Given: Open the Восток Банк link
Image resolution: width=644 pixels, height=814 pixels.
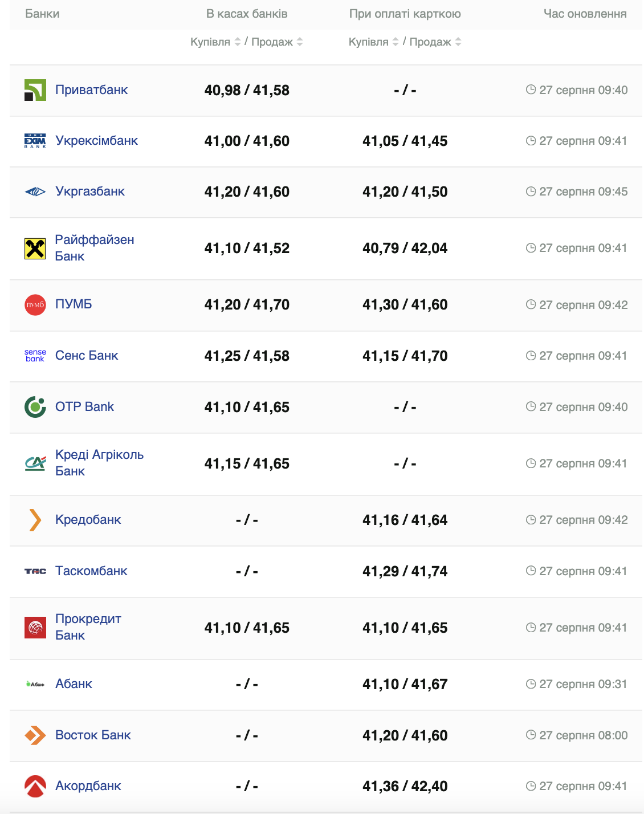Looking at the screenshot, I should point(93,735).
